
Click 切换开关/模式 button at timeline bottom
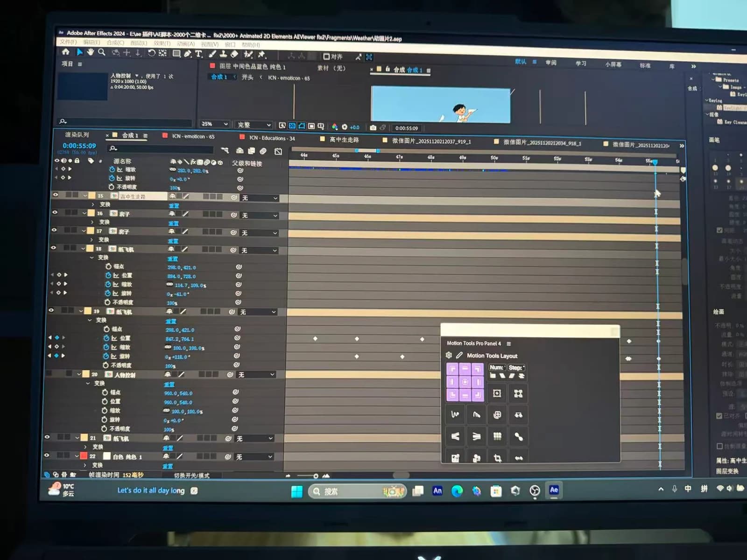click(x=191, y=476)
